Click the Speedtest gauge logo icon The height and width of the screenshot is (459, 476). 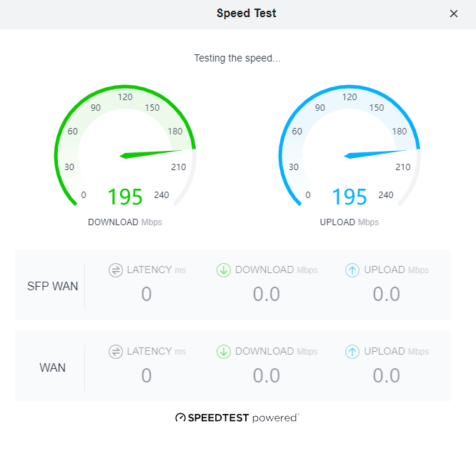tap(180, 418)
